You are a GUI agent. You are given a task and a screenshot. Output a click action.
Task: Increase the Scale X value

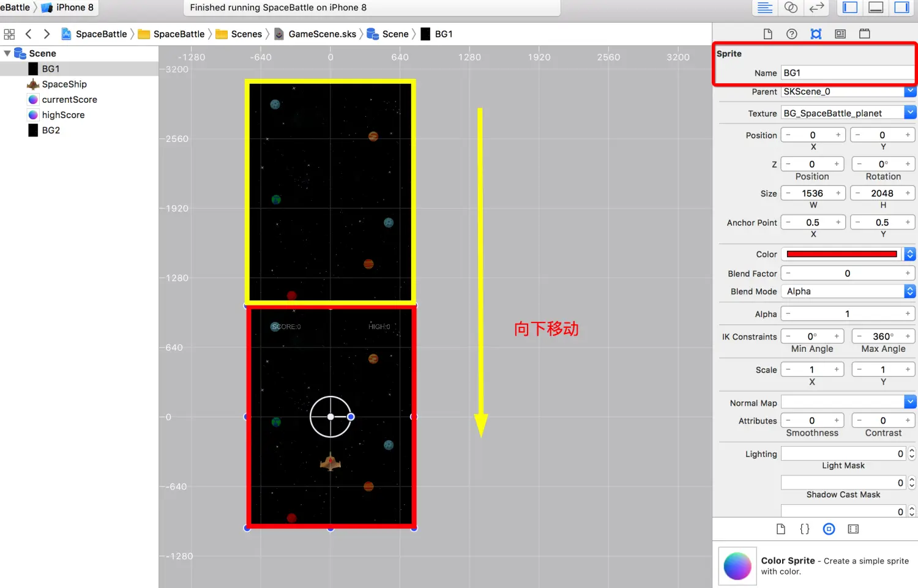pos(837,370)
